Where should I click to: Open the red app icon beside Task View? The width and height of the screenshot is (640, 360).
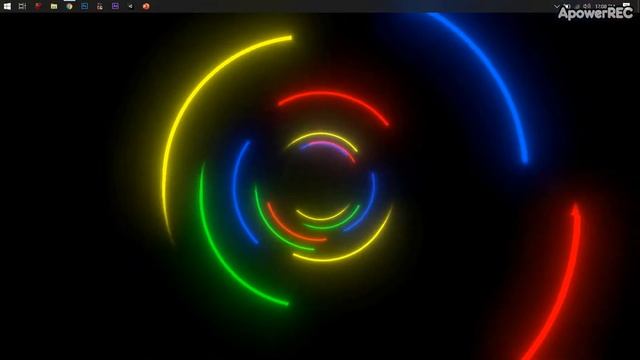click(38, 6)
